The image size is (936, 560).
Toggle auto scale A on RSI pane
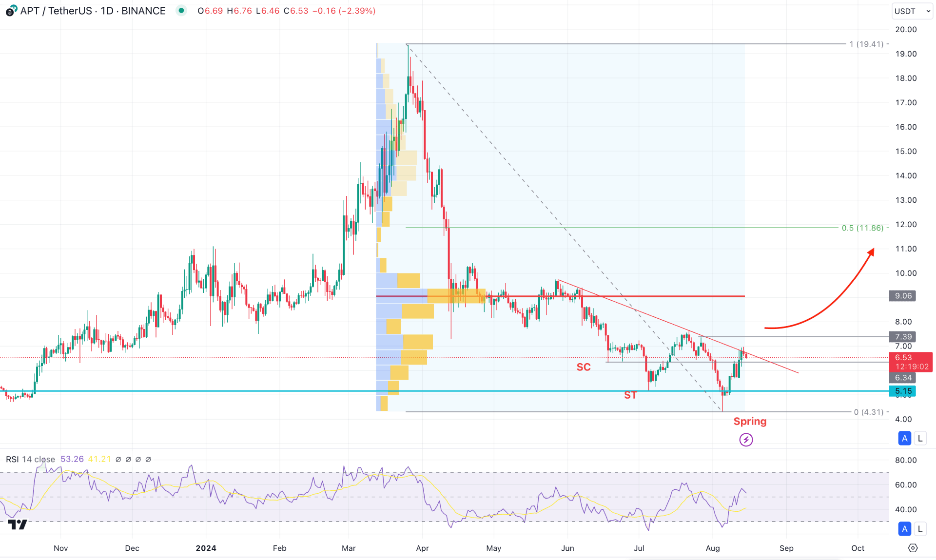point(904,529)
